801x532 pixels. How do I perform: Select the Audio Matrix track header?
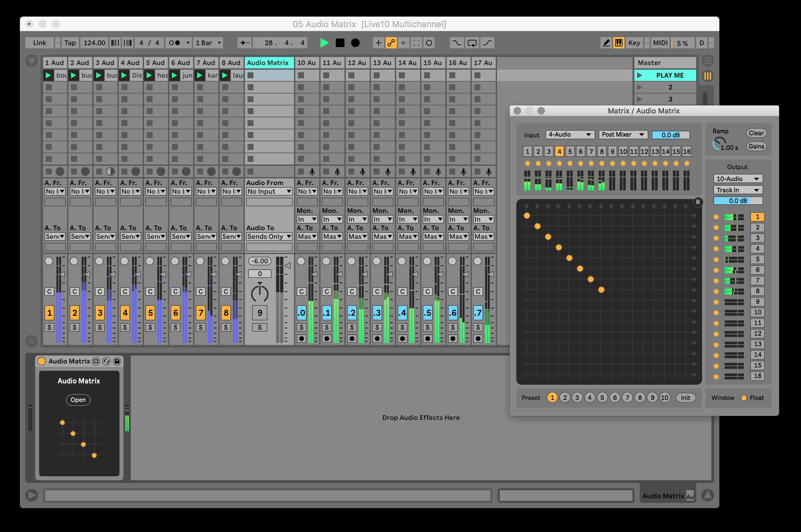click(x=269, y=62)
